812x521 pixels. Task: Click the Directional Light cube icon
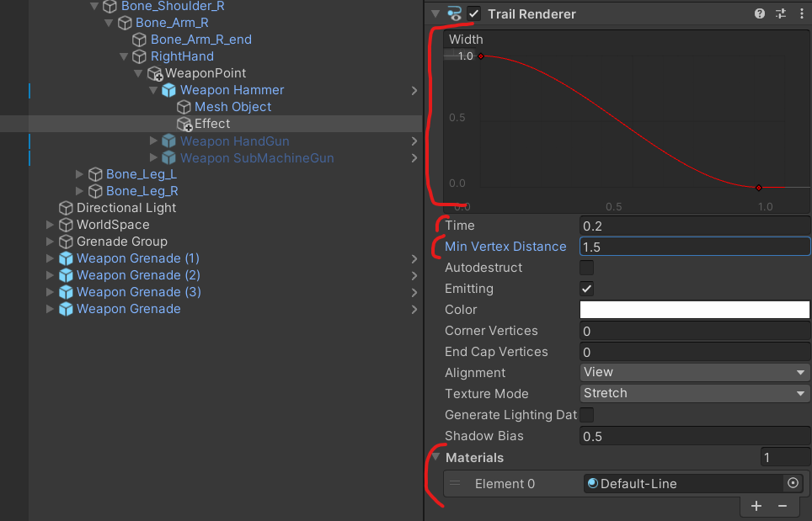66,208
